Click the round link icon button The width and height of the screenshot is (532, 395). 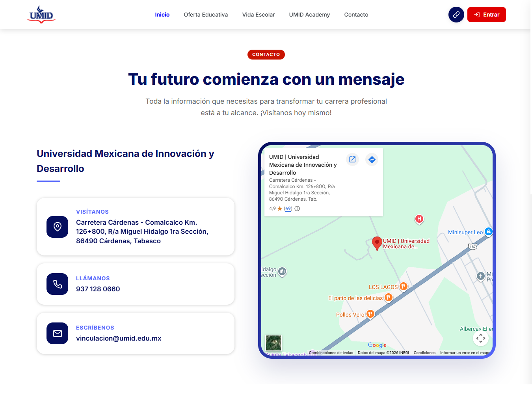coord(456,15)
